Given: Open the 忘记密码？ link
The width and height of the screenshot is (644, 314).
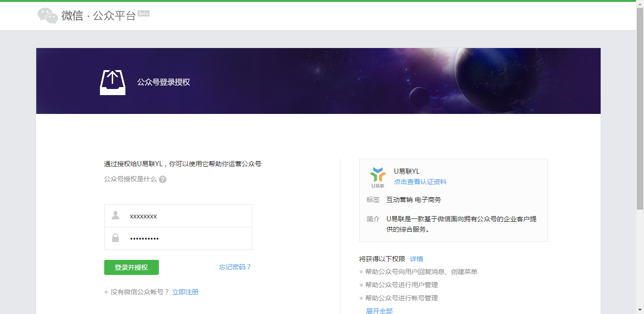Looking at the screenshot, I should (x=235, y=267).
